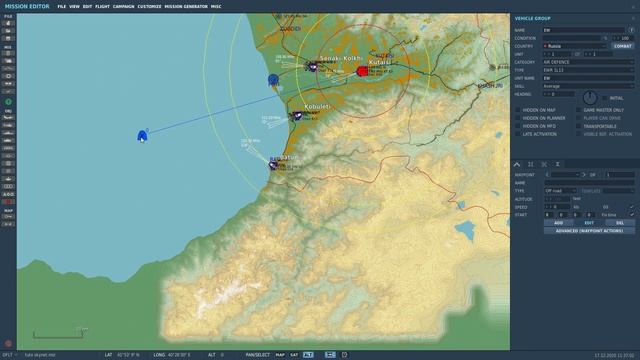The width and height of the screenshot is (640, 360).
Task: Click the Kobuleti airfield icon
Action: pos(297,116)
